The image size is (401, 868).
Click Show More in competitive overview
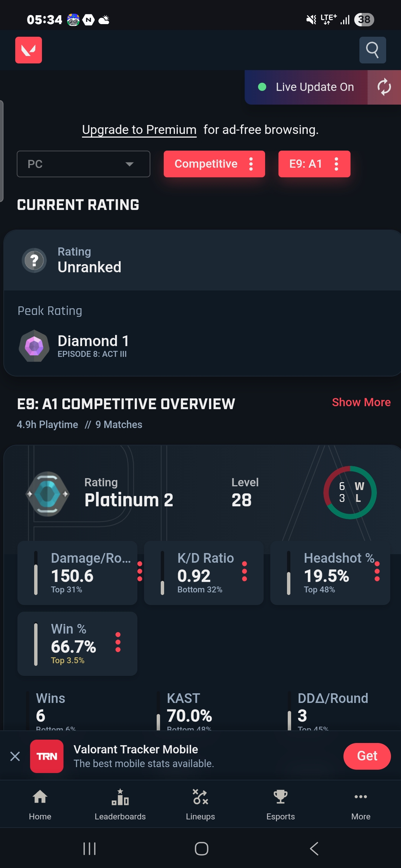pos(361,402)
